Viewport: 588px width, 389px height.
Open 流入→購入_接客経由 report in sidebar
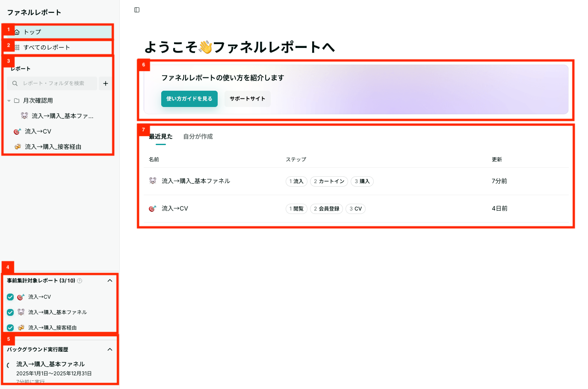pyautogui.click(x=53, y=147)
